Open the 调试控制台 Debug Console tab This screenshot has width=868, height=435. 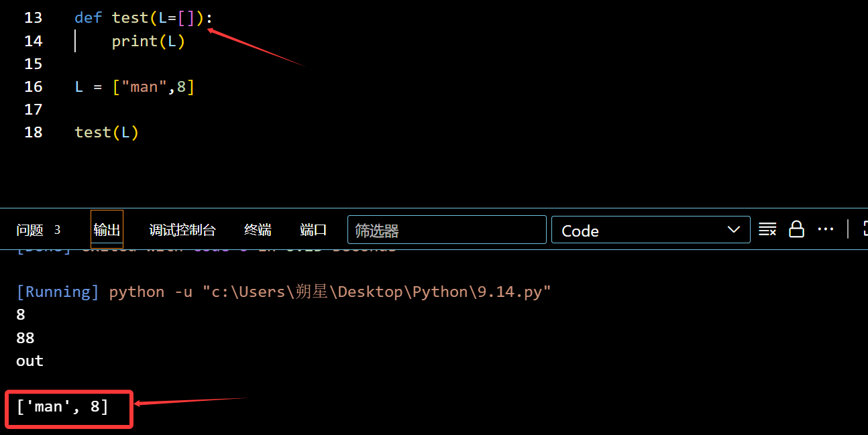pos(182,229)
